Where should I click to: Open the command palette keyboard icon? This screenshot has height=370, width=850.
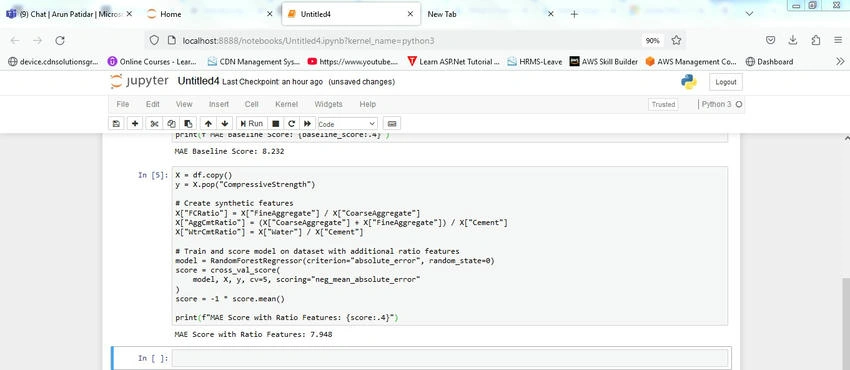click(392, 124)
